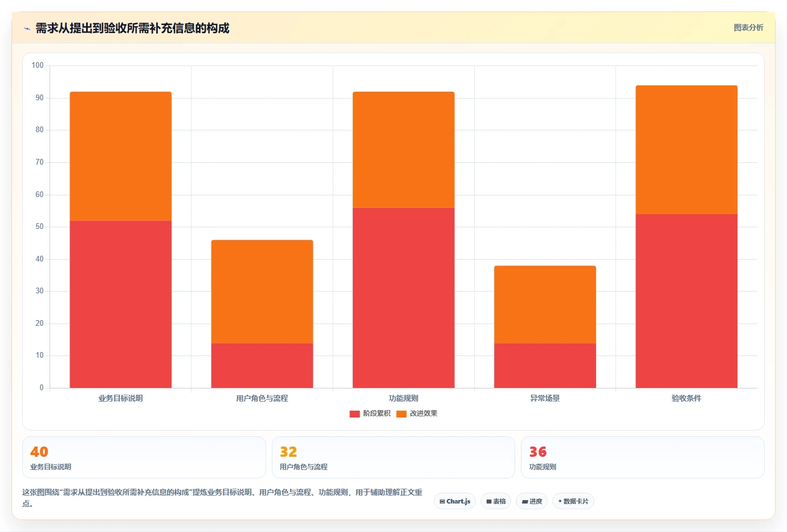The image size is (787, 532).
Task: Click the orange segment of 功能规则 bar
Action: click(x=403, y=150)
